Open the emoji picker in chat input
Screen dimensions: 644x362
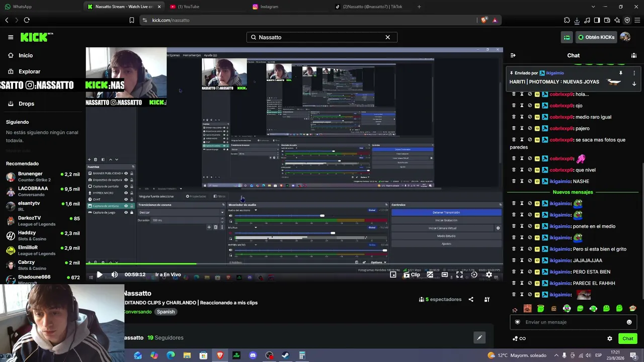point(629,322)
